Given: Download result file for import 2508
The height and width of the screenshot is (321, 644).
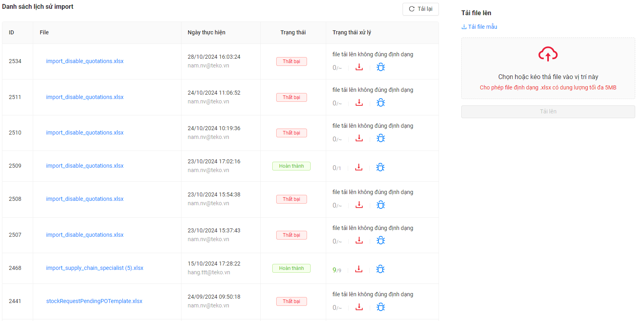Looking at the screenshot, I should (x=359, y=205).
